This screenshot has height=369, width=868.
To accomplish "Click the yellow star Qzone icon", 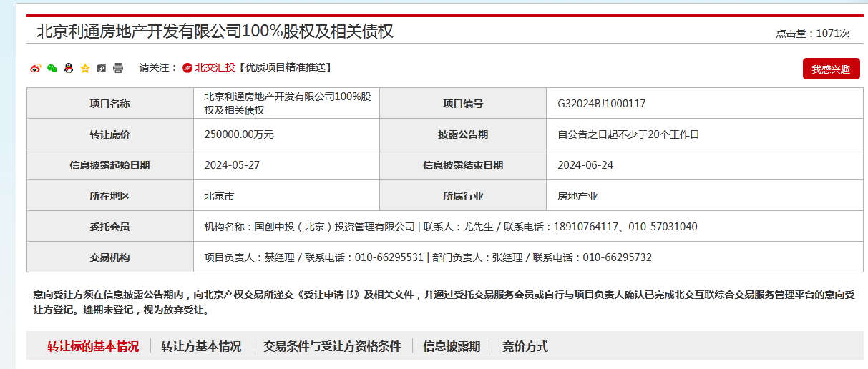I will 85,68.
